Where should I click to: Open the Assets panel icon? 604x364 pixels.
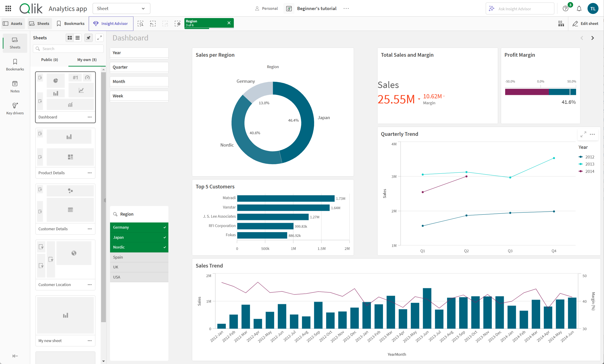[x=13, y=23]
